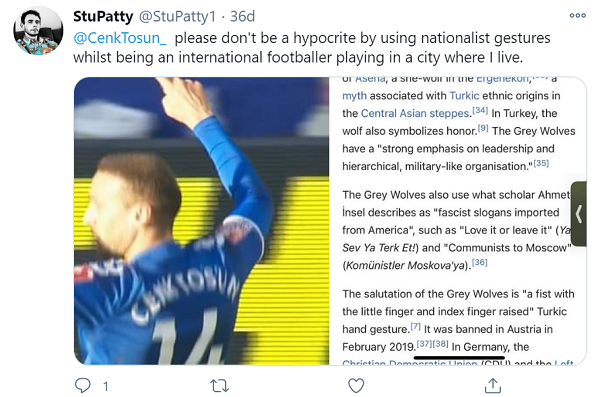Retweet using the retweet arrows icon
The height and width of the screenshot is (397, 600).
(x=220, y=386)
